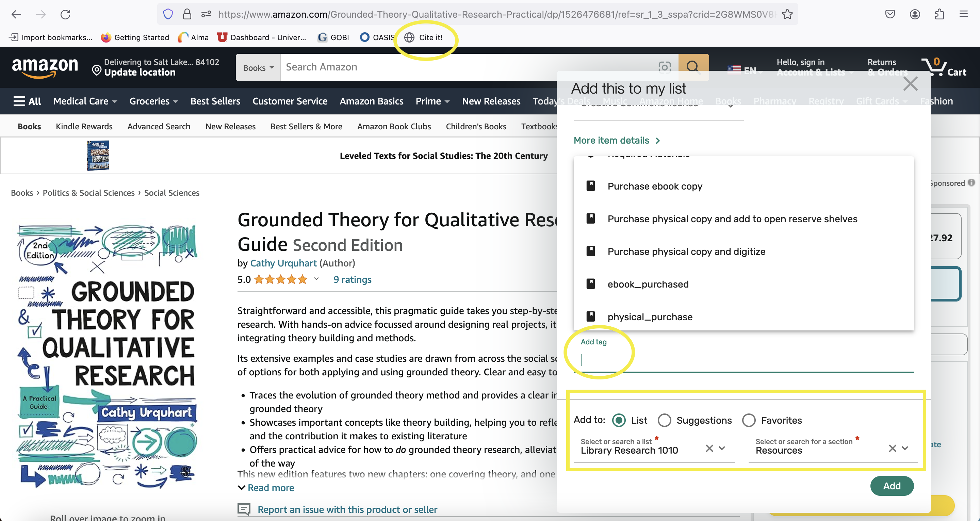980x521 pixels.
Task: Click the Import bookmarks bookmark item
Action: 51,37
